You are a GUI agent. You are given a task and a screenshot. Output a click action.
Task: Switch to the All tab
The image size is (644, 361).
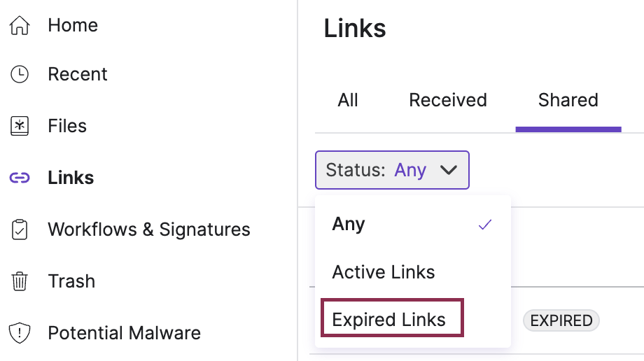[348, 100]
